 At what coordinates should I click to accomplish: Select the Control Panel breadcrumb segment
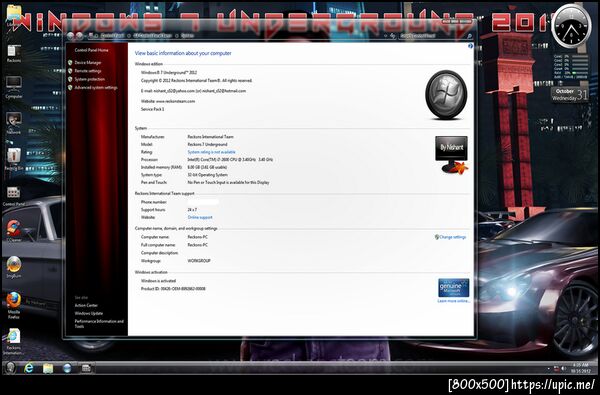tap(112, 36)
